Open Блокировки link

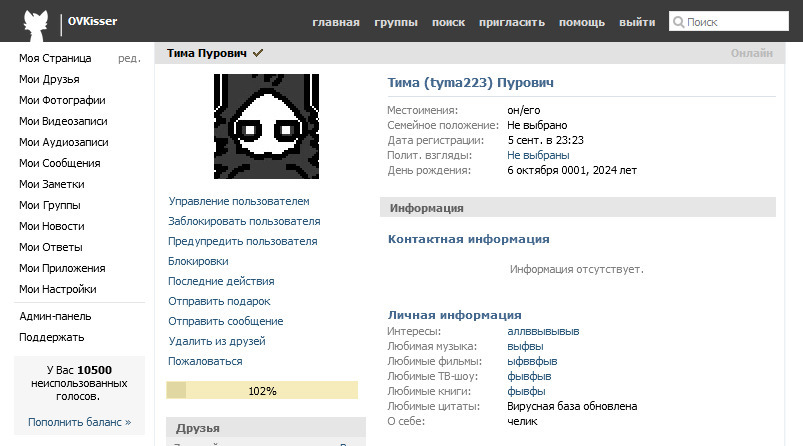pos(198,261)
